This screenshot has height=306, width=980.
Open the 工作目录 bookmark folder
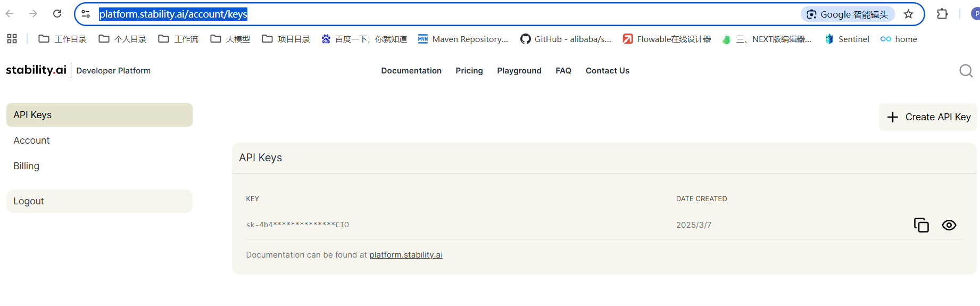pyautogui.click(x=63, y=39)
